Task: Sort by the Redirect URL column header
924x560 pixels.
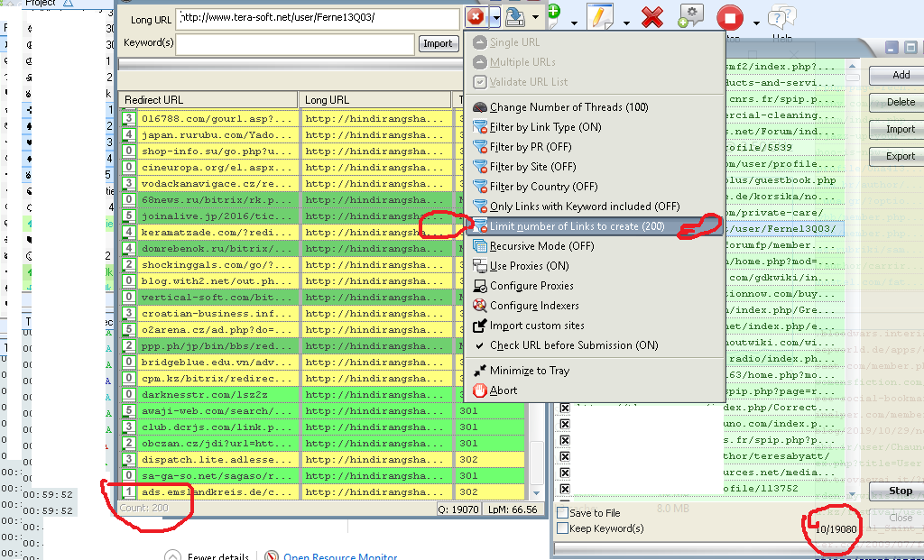Action: click(208, 100)
